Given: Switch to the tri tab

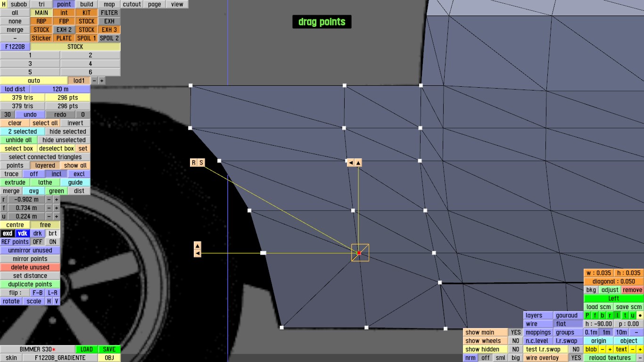Looking at the screenshot, I should coord(41,4).
